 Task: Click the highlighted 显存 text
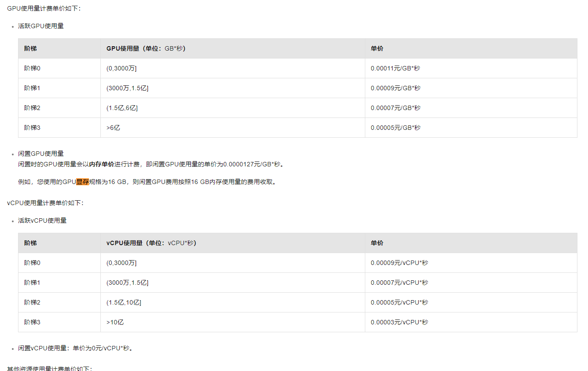83,182
